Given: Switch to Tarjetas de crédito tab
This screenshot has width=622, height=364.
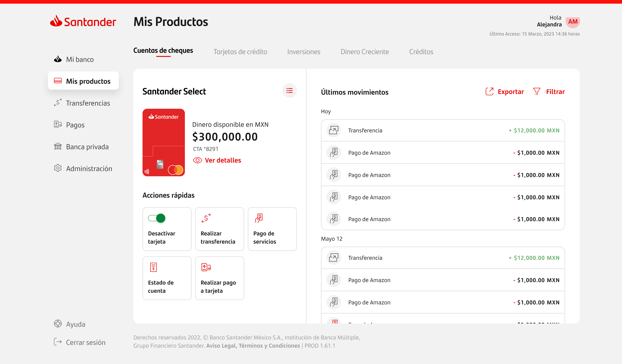Looking at the screenshot, I should tap(240, 52).
